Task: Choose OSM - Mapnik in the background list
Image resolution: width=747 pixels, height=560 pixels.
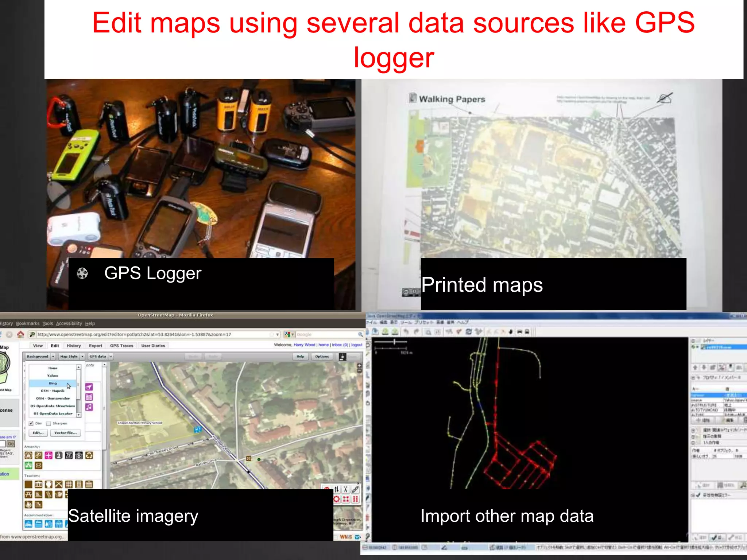Action: coord(53,391)
